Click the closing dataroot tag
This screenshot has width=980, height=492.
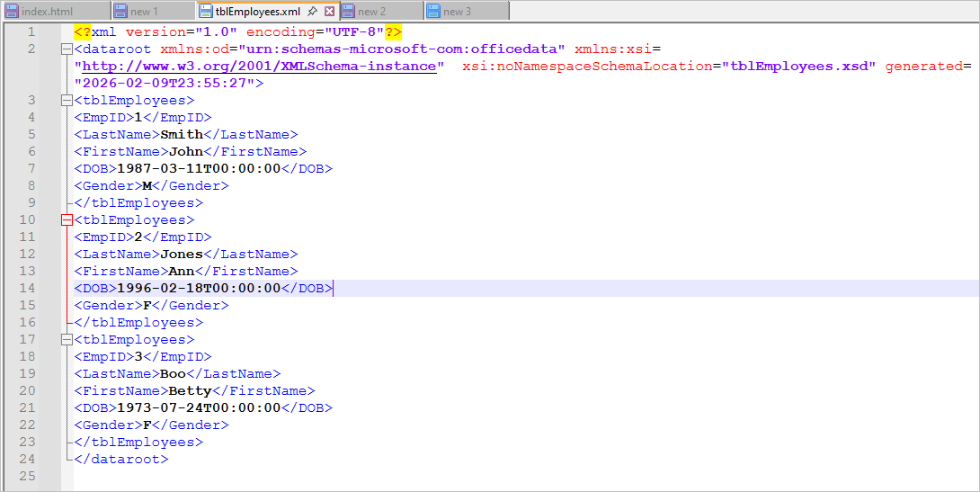point(121,459)
